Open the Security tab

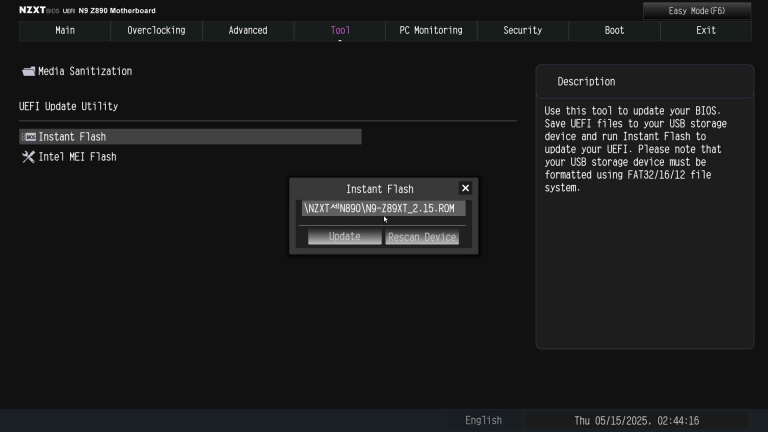point(523,30)
